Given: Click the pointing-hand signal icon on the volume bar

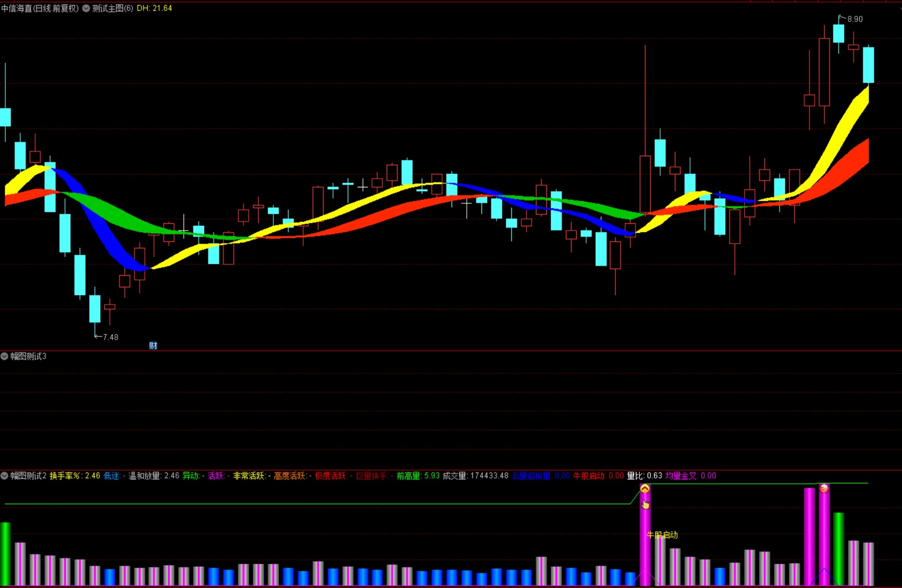Looking at the screenshot, I should 645,504.
